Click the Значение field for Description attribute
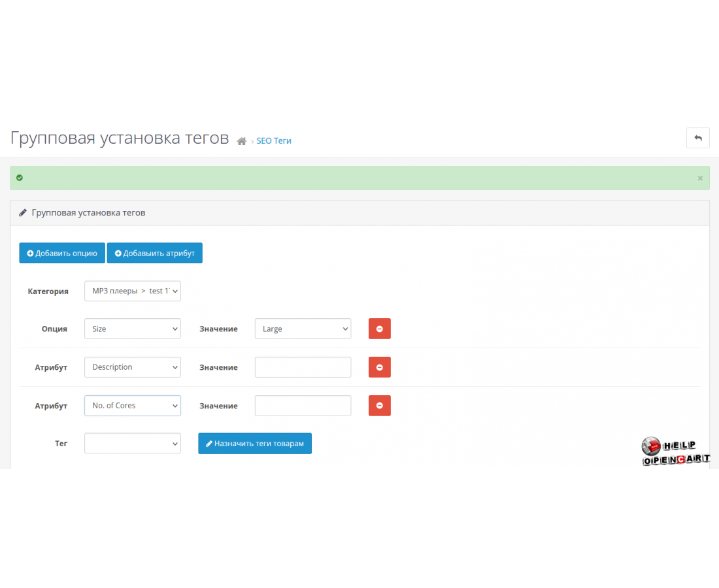The width and height of the screenshot is (719, 588). pyautogui.click(x=303, y=367)
